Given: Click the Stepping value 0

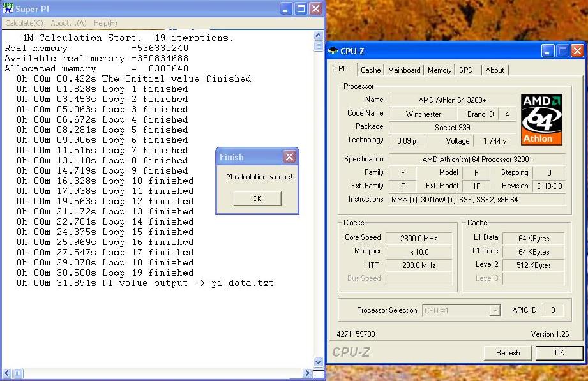Looking at the screenshot, I should (x=549, y=173).
